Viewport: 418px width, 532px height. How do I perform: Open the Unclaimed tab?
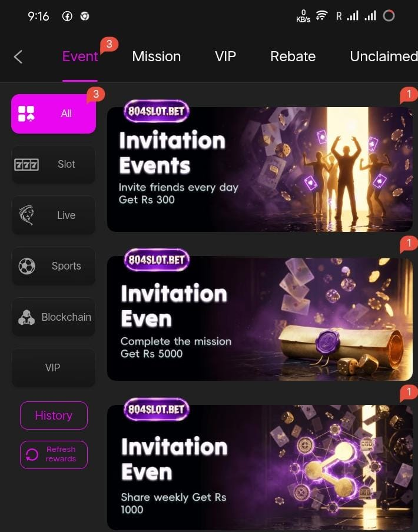384,56
